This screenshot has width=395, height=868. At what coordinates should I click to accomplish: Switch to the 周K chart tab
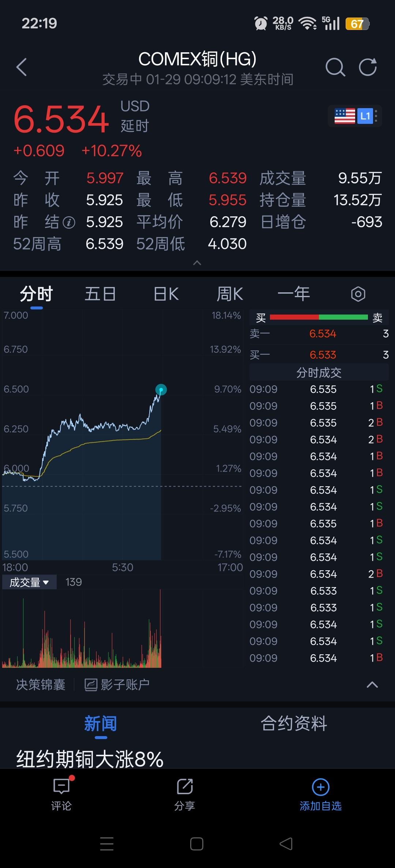click(x=230, y=294)
